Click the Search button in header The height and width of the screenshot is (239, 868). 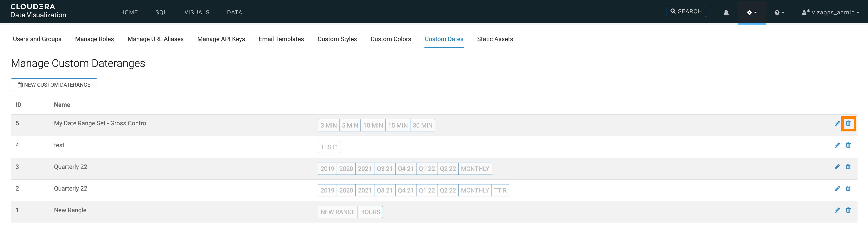(686, 11)
